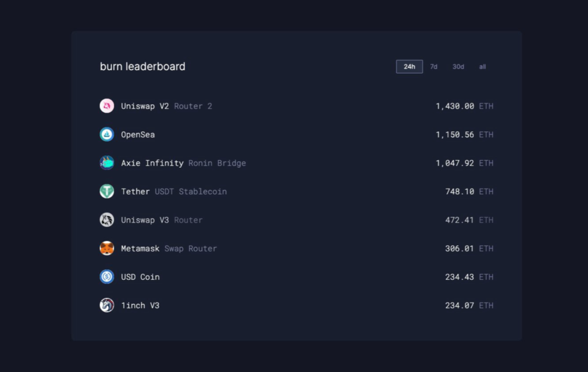
Task: Click the 1,047.92 ETH burn value
Action: coord(464,163)
